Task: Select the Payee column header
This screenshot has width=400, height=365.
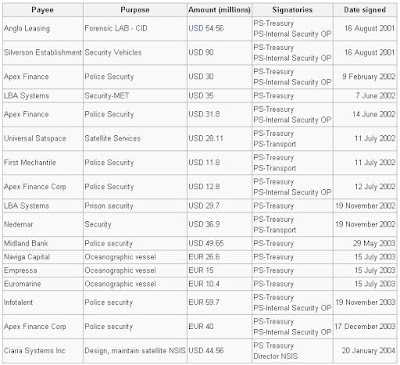Action: pyautogui.click(x=43, y=10)
